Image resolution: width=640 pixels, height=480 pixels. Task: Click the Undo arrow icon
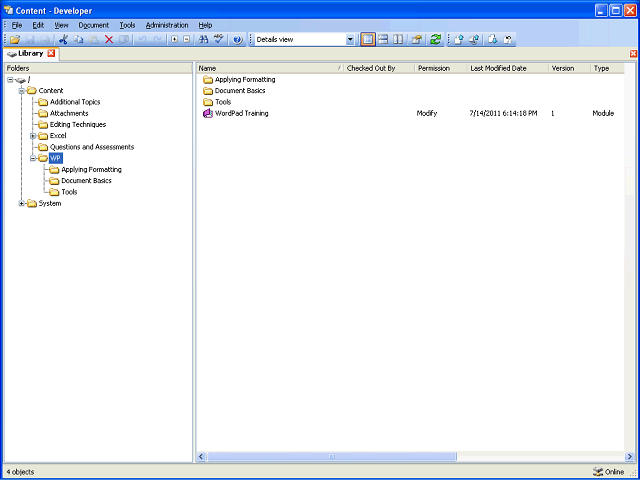pyautogui.click(x=142, y=40)
